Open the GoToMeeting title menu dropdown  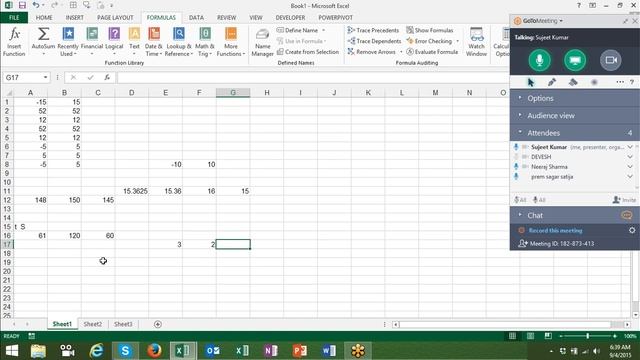(x=561, y=20)
